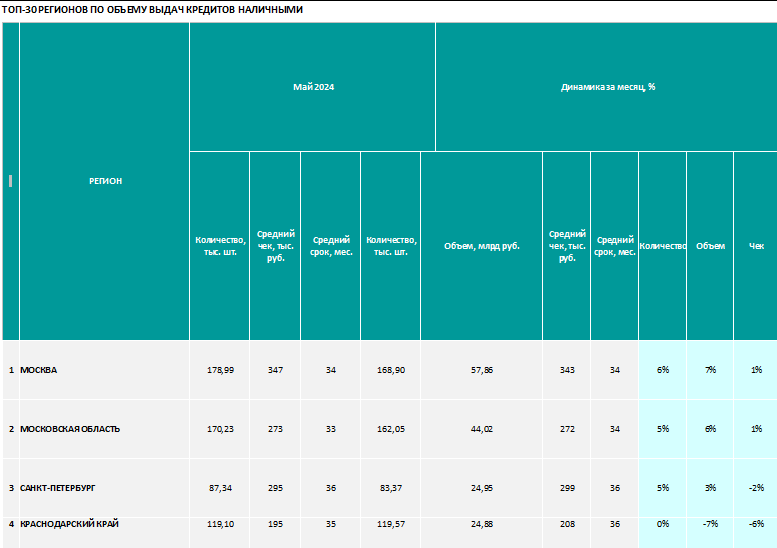Select value 170,23 in МОСКОВСКАЯ ОБЛАСТЬ row
Image resolution: width=777 pixels, height=548 pixels.
[220, 429]
